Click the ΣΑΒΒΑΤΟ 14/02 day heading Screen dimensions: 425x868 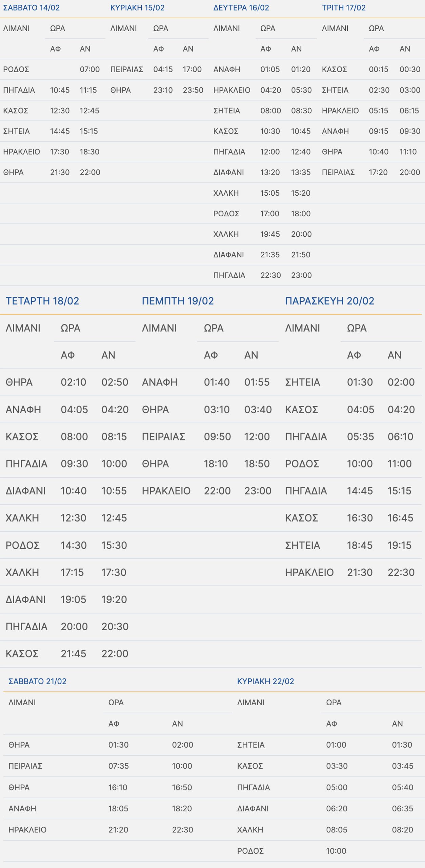(x=32, y=8)
